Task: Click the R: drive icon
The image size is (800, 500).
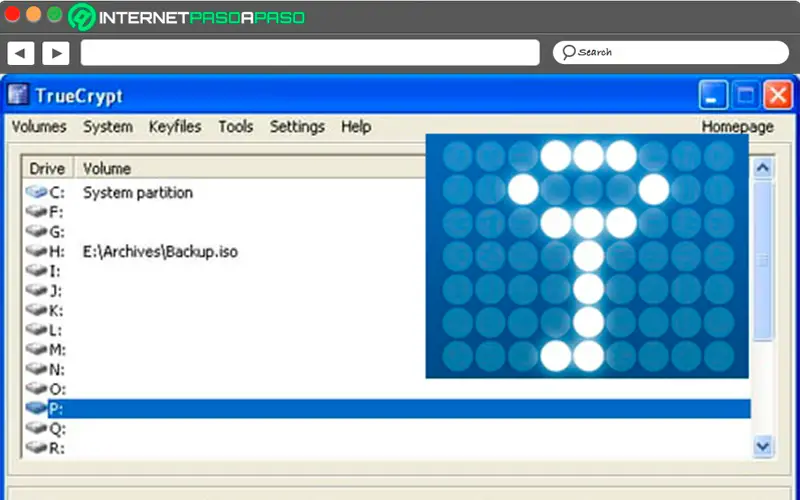Action: pyautogui.click(x=36, y=447)
